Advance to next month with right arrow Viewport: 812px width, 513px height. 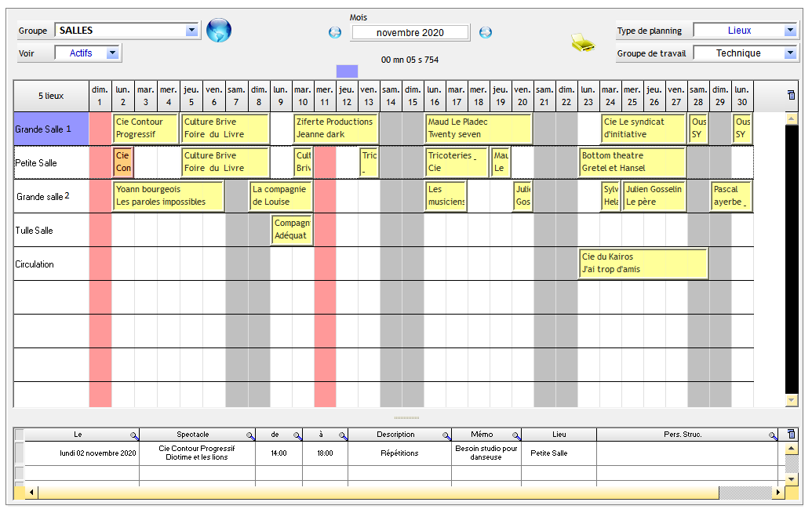coord(486,32)
